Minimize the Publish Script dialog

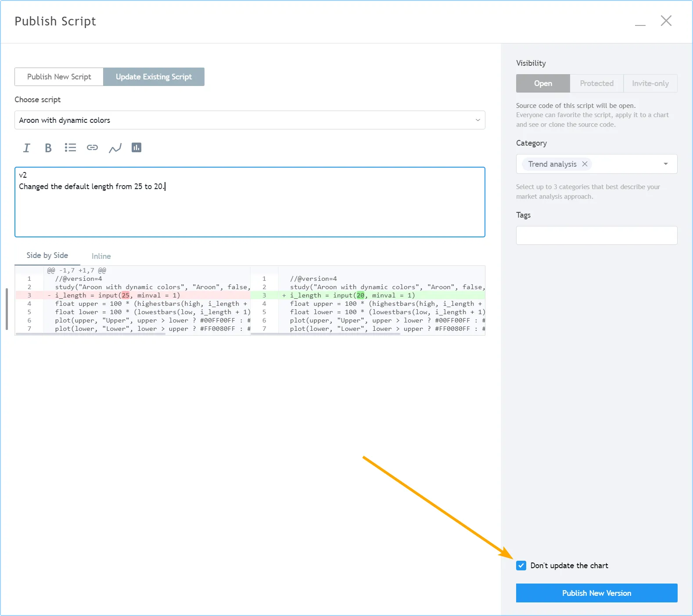pos(640,22)
